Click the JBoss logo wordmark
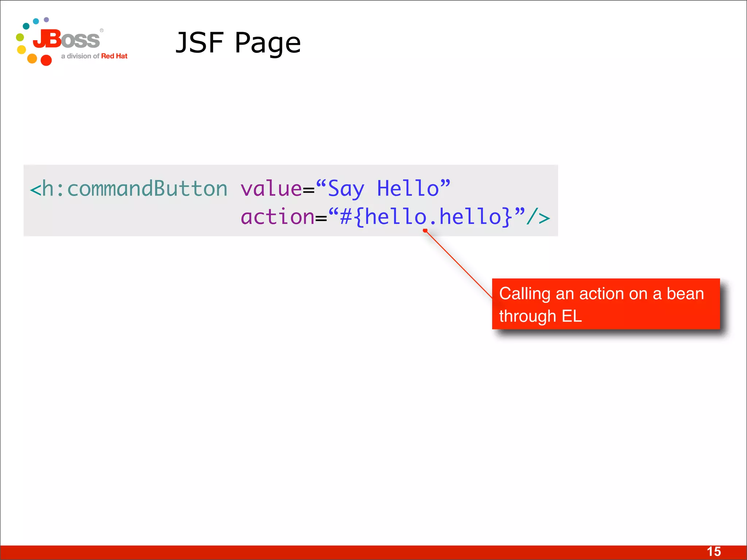This screenshot has height=560, width=747. pyautogui.click(x=67, y=39)
